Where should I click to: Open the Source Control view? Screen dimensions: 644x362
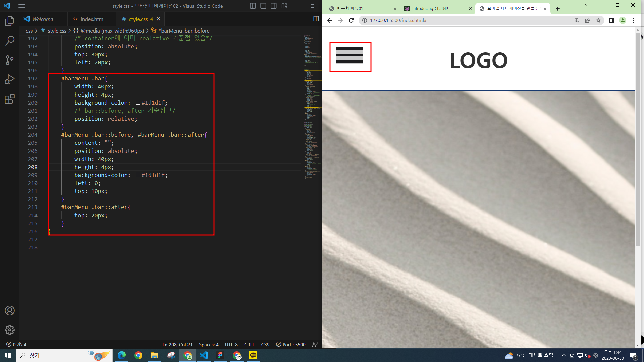tap(10, 60)
